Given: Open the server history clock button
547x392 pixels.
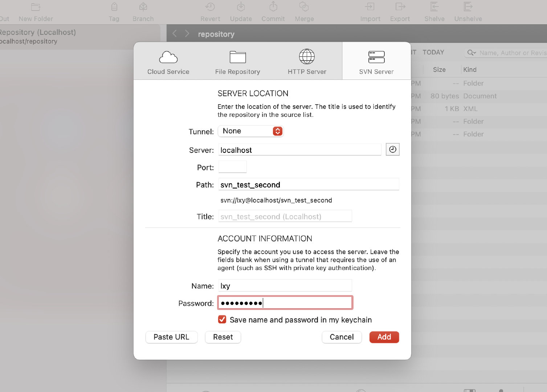Looking at the screenshot, I should 392,150.
